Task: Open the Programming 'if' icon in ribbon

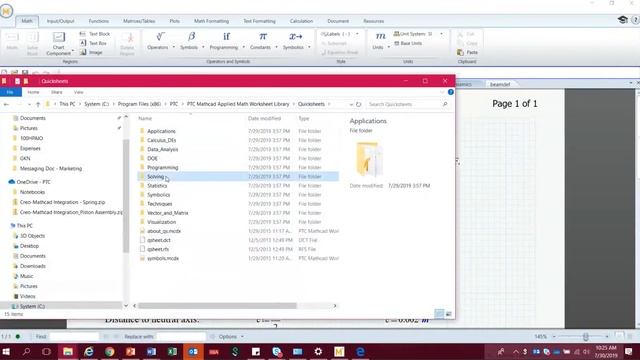Action: 226,37
